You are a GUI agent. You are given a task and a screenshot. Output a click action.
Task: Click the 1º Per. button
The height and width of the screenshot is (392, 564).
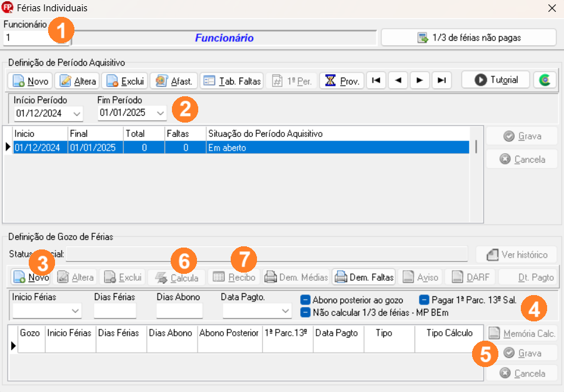pos(291,81)
